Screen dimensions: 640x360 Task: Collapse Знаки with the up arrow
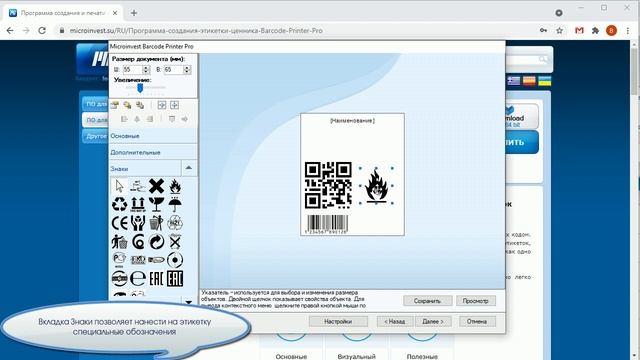tap(189, 168)
